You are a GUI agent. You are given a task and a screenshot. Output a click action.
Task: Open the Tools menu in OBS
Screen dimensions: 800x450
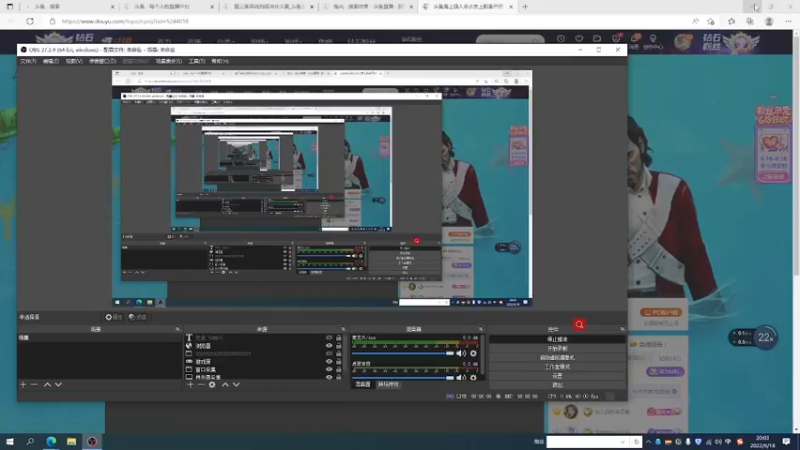(196, 61)
